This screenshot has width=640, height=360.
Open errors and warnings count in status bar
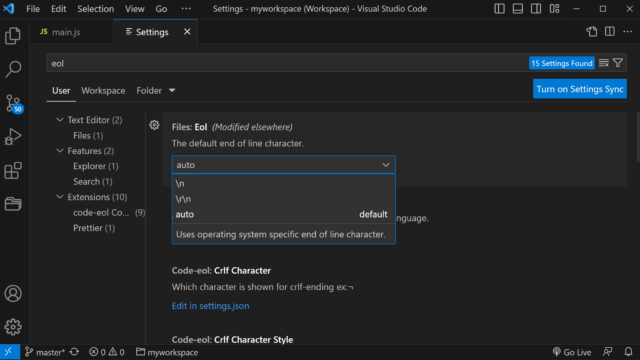pos(107,352)
